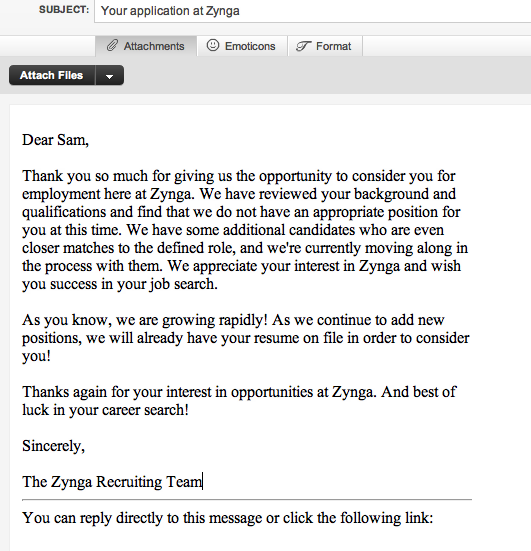Click the smiley face Emoticons icon
The image size is (531, 551).
click(213, 45)
